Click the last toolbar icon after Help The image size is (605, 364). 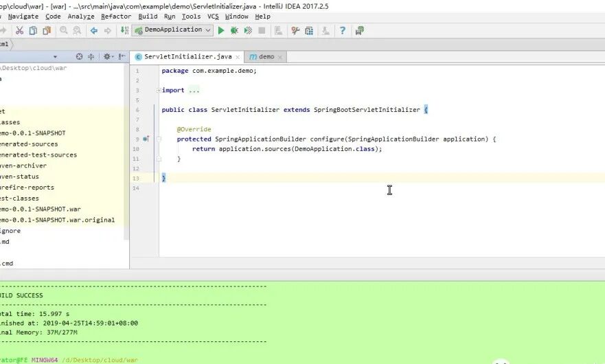coord(360,30)
